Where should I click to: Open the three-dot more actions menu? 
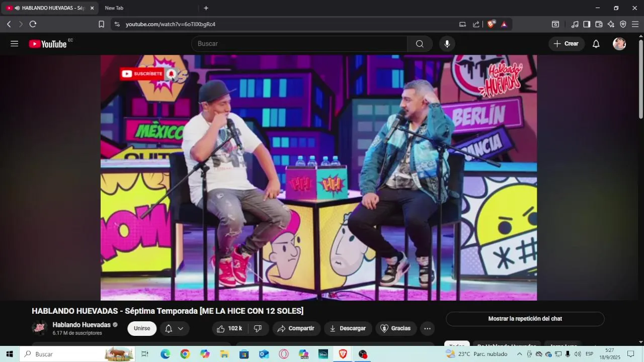pos(427,328)
